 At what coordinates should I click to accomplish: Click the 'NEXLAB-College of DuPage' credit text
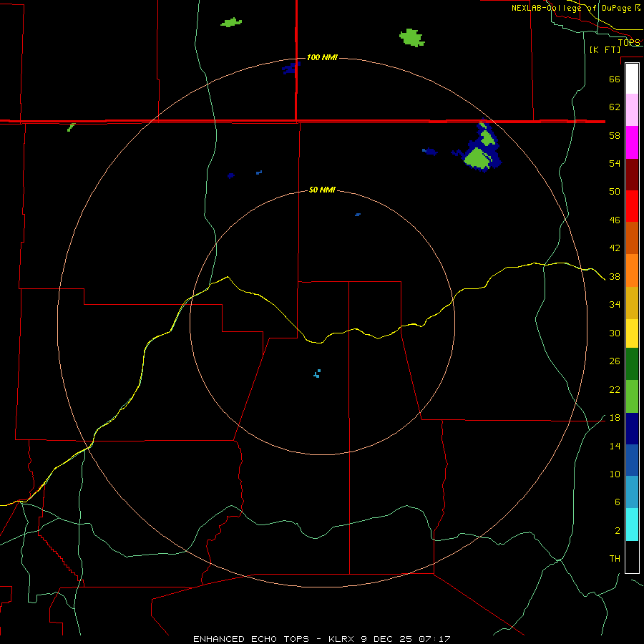pos(572,8)
